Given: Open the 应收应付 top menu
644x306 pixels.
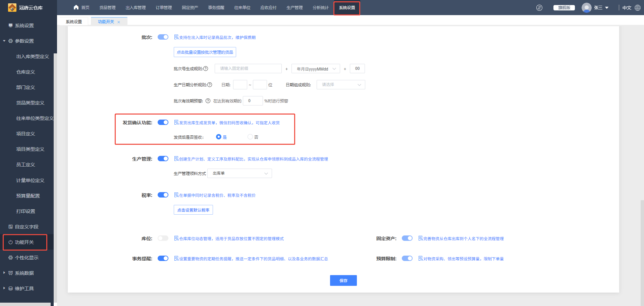Looking at the screenshot, I should (x=268, y=8).
